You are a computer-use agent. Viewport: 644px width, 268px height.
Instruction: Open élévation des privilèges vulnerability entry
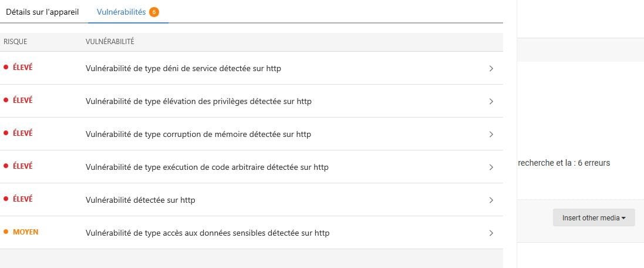198,102
